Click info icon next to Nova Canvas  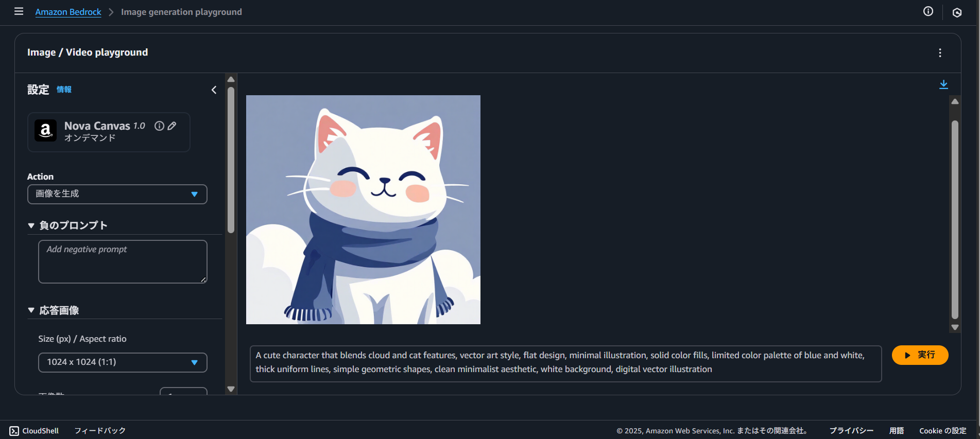[159, 126]
